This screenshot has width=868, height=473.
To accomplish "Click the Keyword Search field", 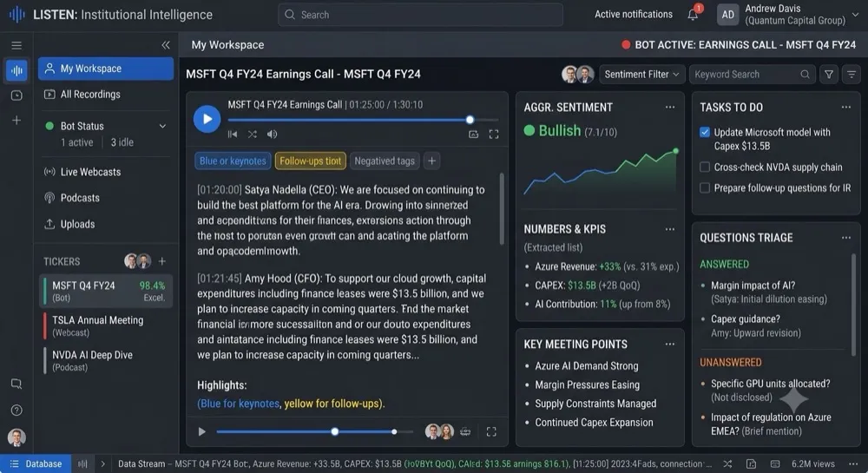I will [x=752, y=74].
